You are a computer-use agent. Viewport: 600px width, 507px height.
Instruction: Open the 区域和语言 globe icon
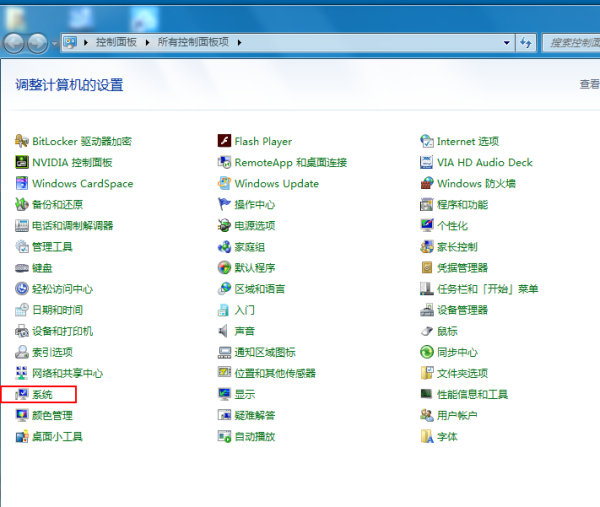[x=224, y=289]
